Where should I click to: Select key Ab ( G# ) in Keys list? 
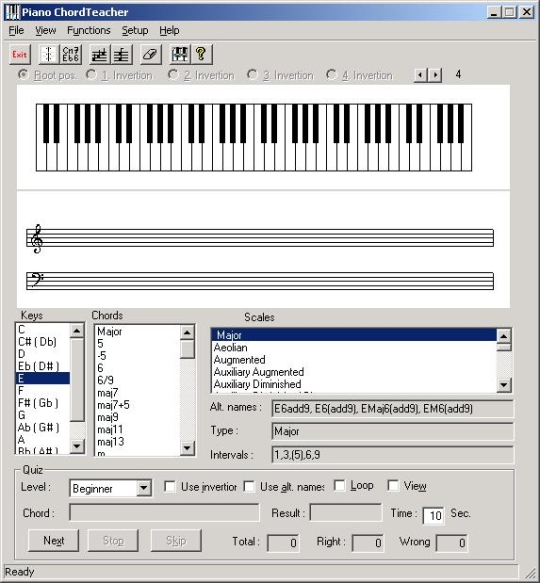point(42,428)
